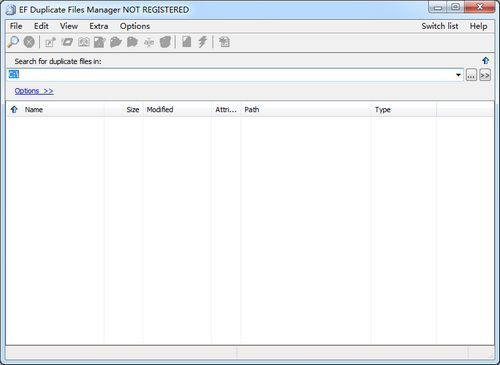Click the first folder-shaped toolbar icon
500x365 pixels.
(116, 42)
